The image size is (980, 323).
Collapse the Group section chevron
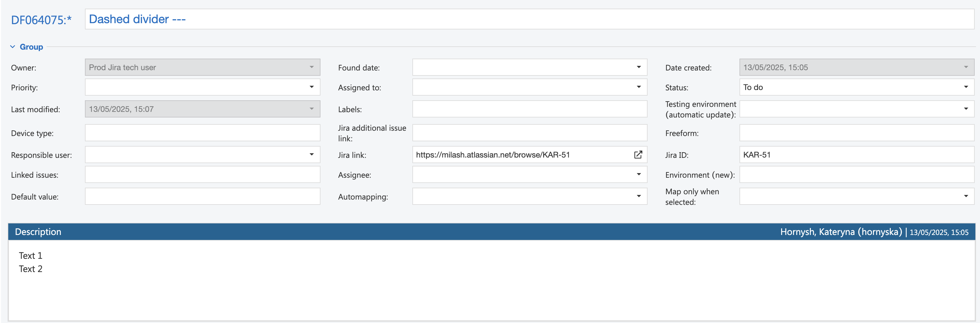(x=13, y=47)
